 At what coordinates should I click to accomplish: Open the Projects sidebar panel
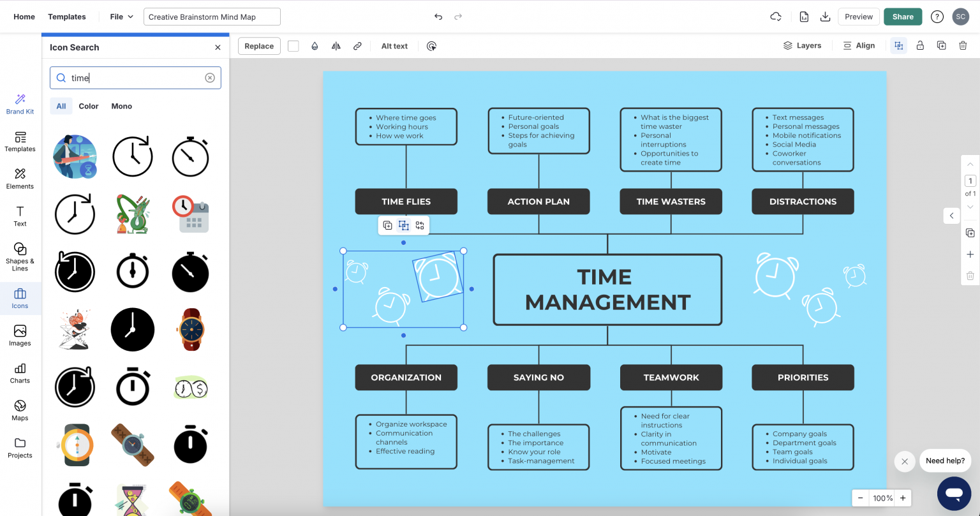pos(20,448)
